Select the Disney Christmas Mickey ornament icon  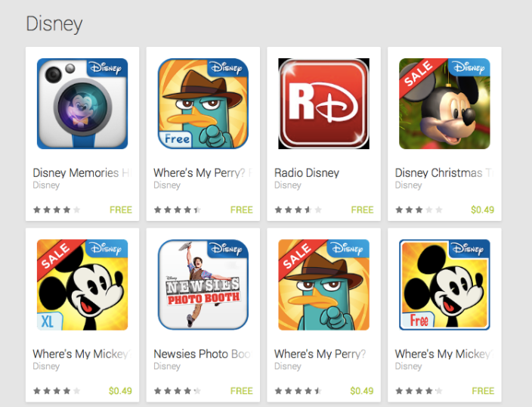tap(444, 104)
